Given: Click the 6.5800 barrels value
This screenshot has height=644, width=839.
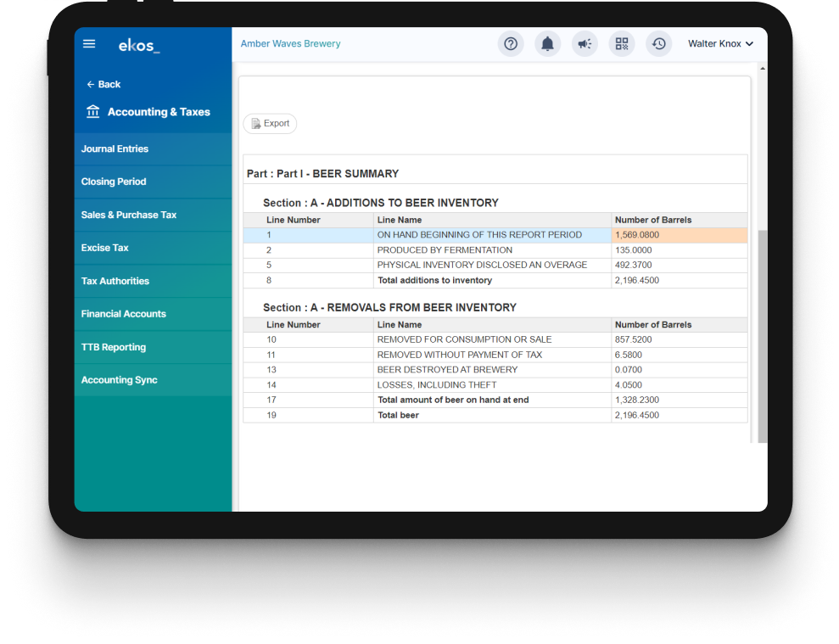Looking at the screenshot, I should (x=628, y=355).
